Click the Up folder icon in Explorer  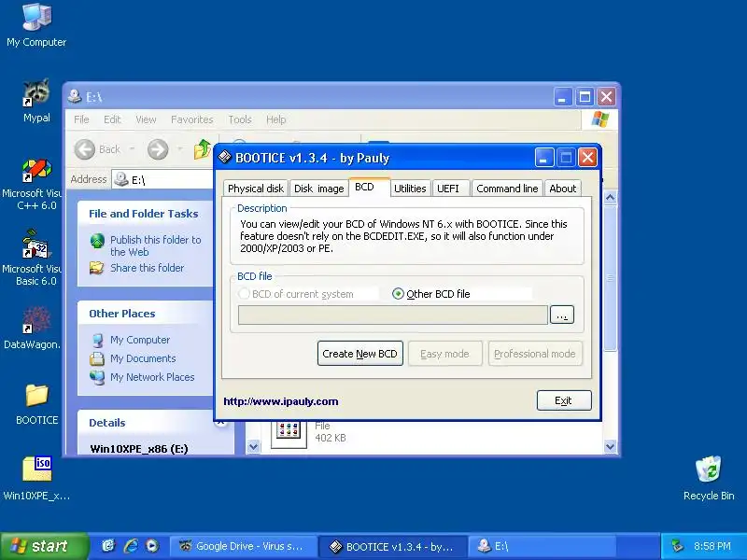(203, 149)
